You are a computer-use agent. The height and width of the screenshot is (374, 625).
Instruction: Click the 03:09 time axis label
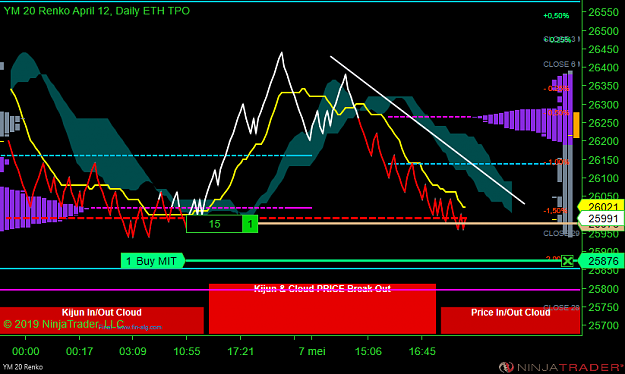[x=133, y=351]
